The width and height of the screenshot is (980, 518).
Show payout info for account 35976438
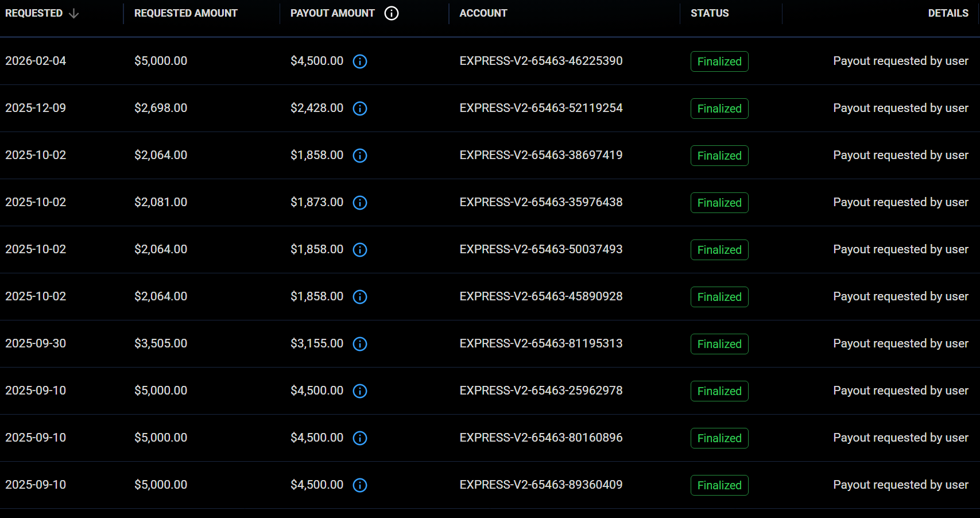coord(360,203)
